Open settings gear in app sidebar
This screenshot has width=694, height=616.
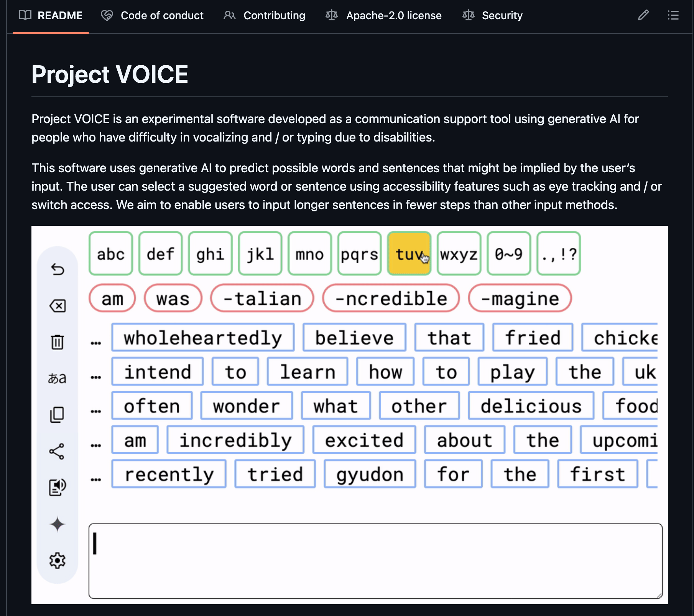[58, 560]
